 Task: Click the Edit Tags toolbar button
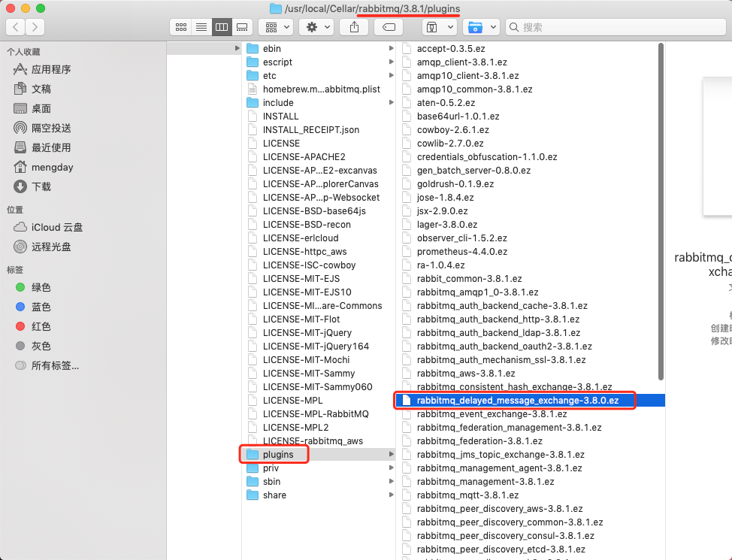click(x=389, y=27)
